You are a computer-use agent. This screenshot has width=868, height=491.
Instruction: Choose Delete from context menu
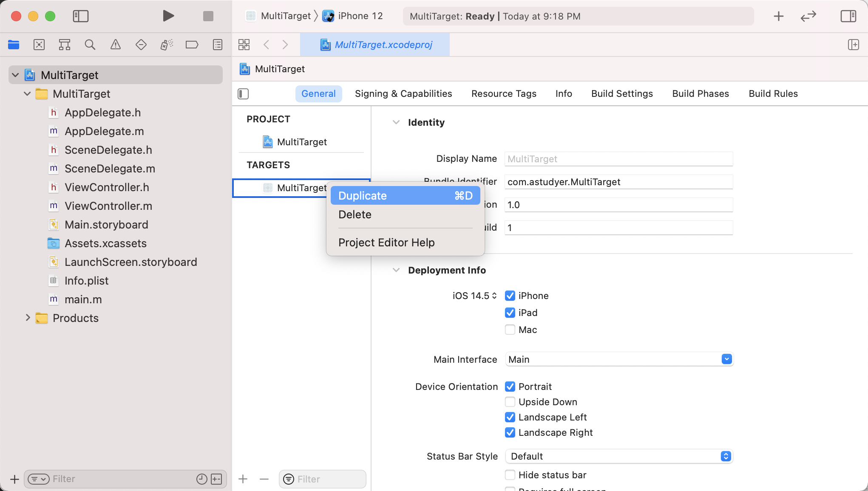coord(355,214)
